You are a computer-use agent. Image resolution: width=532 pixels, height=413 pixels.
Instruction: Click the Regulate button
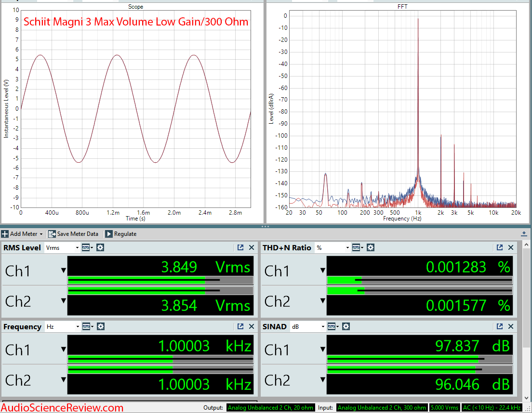pyautogui.click(x=121, y=234)
